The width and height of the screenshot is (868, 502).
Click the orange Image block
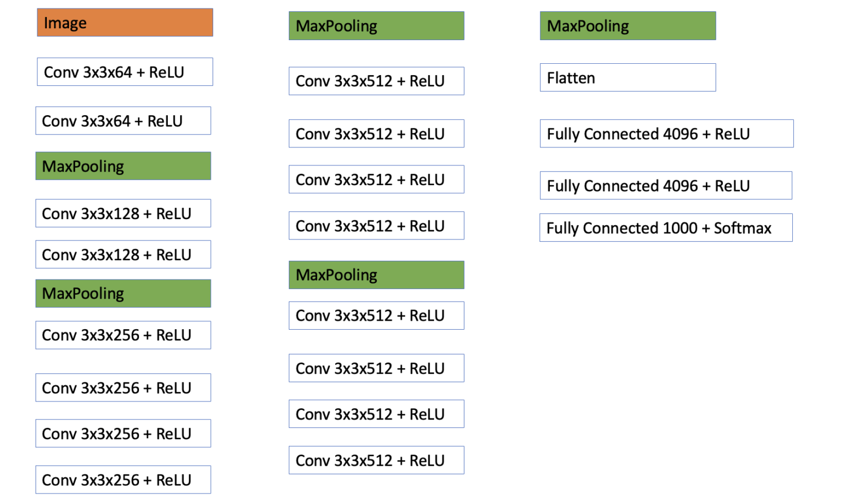pyautogui.click(x=125, y=23)
